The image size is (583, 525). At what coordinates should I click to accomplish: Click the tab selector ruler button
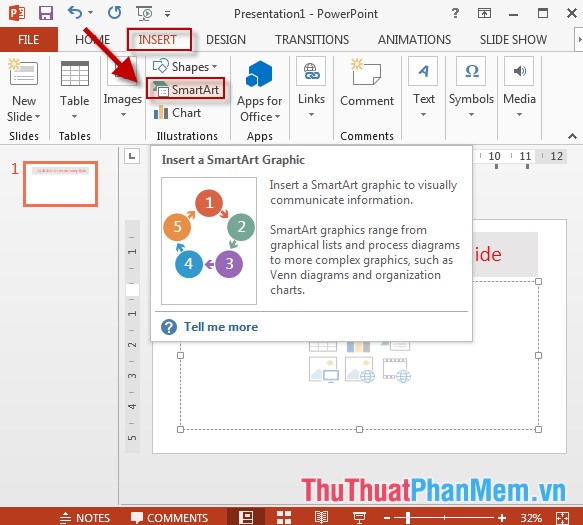click(x=132, y=156)
